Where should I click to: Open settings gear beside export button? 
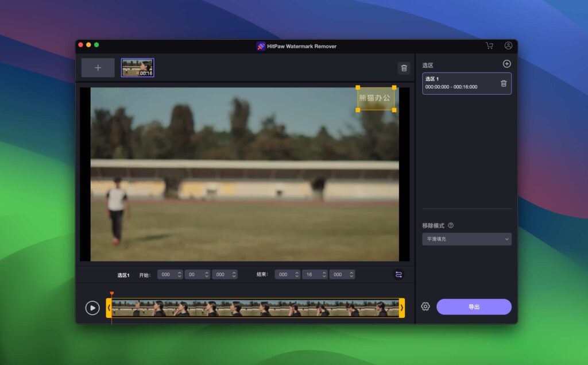(425, 306)
